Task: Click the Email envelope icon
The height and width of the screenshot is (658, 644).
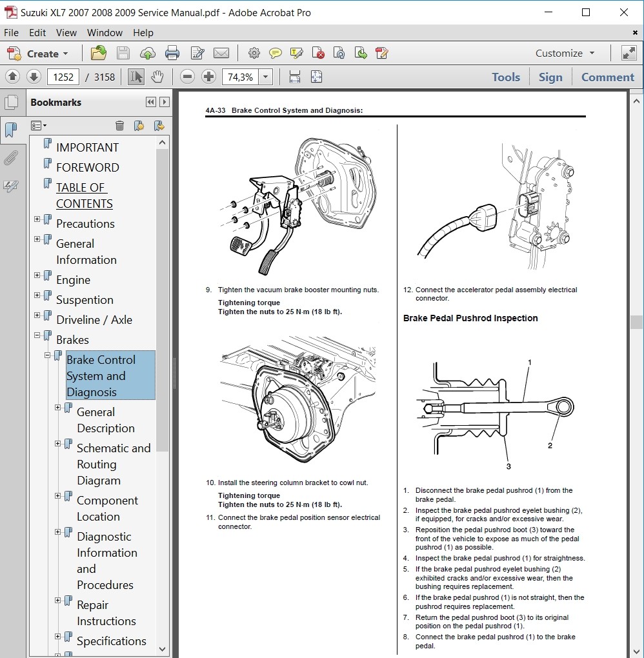Action: pyautogui.click(x=221, y=54)
